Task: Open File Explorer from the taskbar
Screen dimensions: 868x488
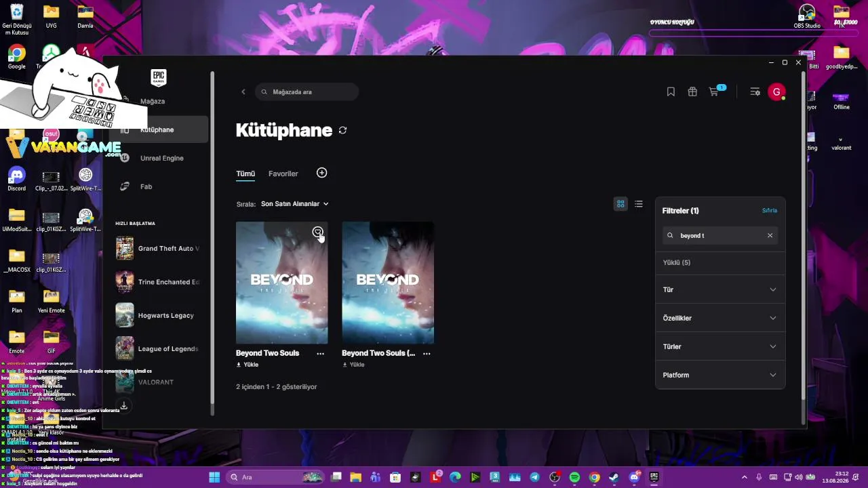Action: pyautogui.click(x=356, y=477)
